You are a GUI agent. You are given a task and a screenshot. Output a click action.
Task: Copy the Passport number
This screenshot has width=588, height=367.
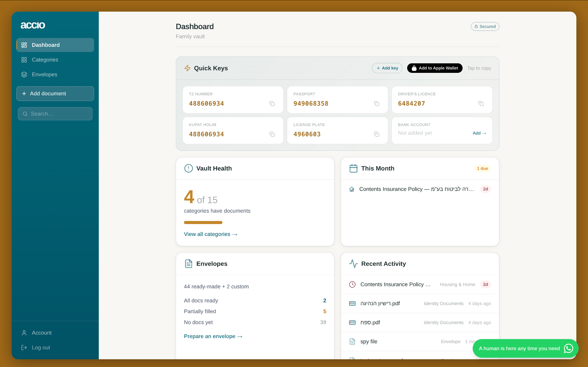click(377, 104)
